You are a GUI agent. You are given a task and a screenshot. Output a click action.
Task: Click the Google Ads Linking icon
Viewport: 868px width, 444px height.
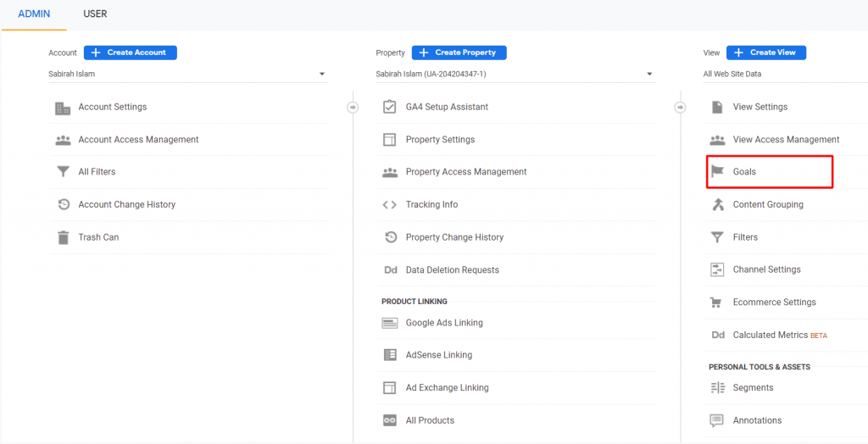coord(390,323)
